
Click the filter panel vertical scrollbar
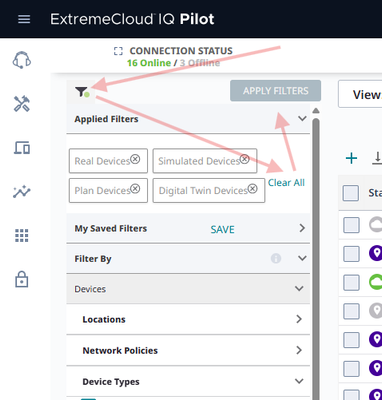[x=316, y=258]
